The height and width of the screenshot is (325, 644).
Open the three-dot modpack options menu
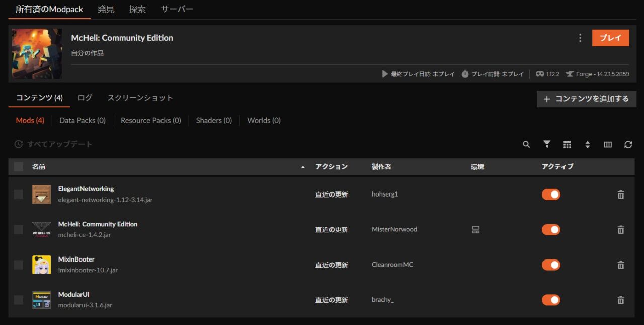[x=580, y=38]
